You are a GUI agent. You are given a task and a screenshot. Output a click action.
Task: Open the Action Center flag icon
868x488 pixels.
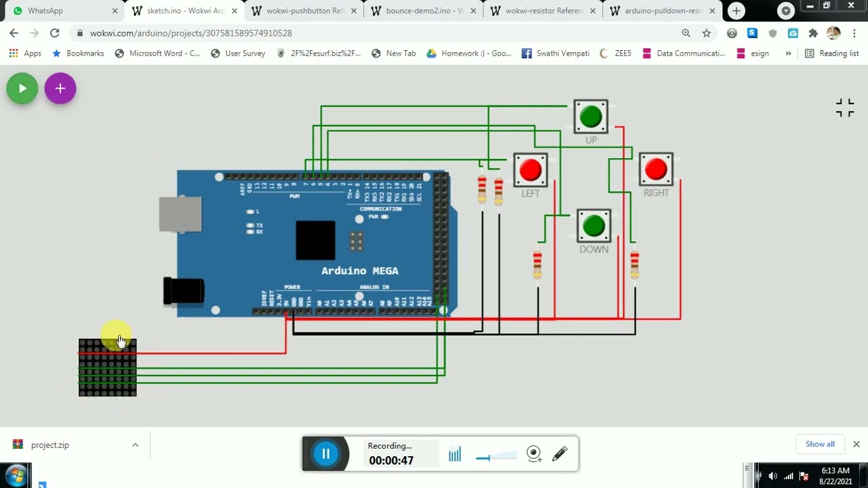click(x=804, y=476)
